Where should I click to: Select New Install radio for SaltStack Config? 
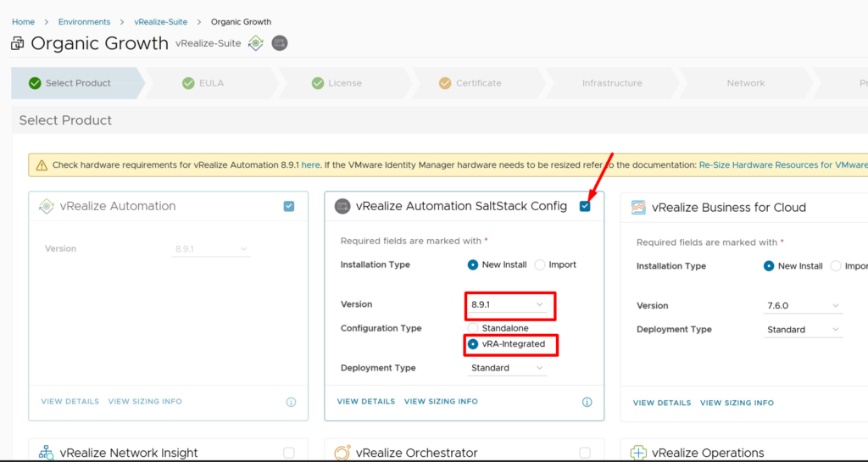point(473,265)
